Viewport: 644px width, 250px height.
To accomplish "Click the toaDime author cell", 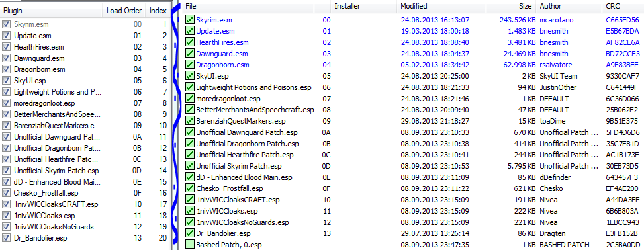I will [x=553, y=121].
